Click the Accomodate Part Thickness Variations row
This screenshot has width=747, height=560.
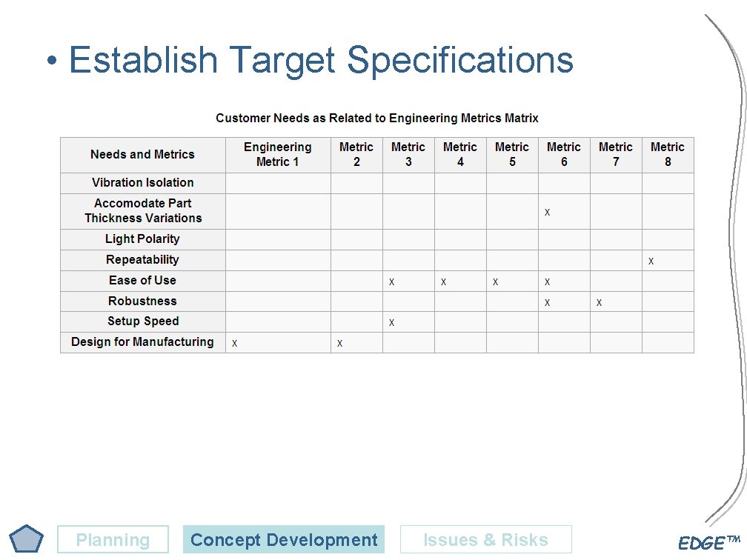click(142, 210)
